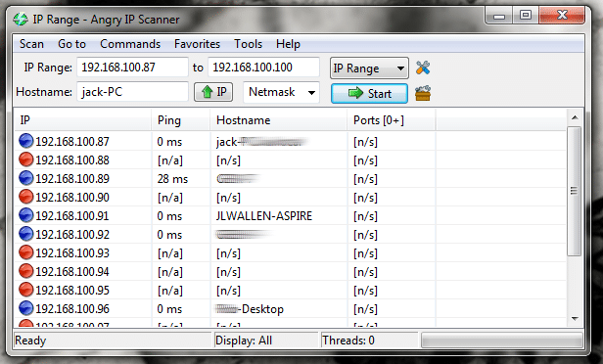Click the red status ball for 192.168.100.88

[x=26, y=159]
